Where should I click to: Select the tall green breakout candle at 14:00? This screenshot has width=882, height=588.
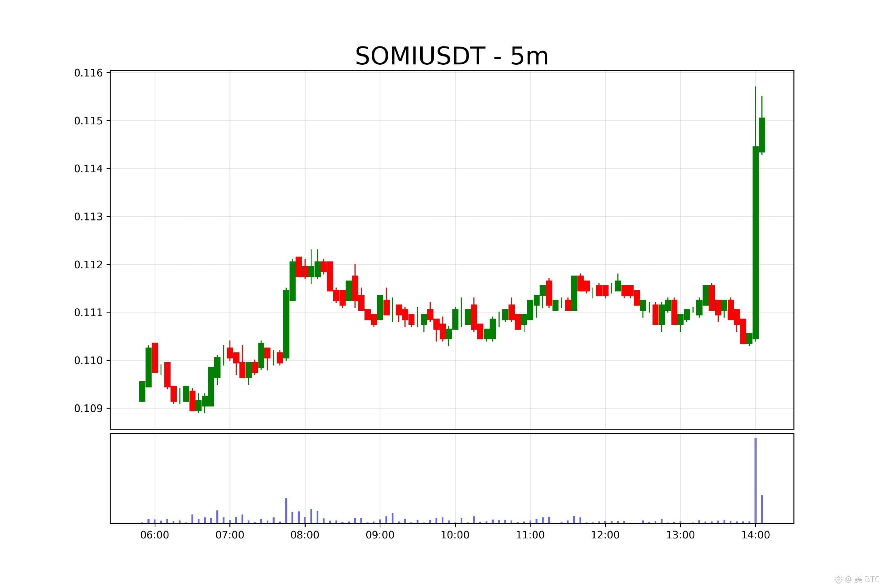click(x=756, y=243)
